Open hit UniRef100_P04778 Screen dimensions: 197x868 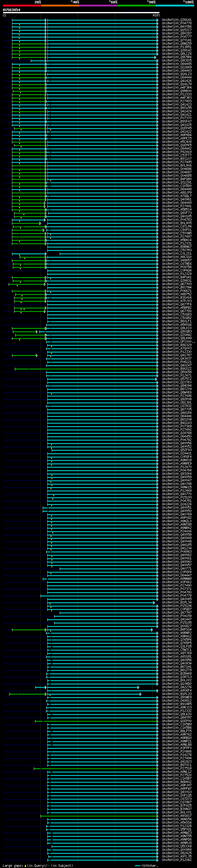[177, 23]
